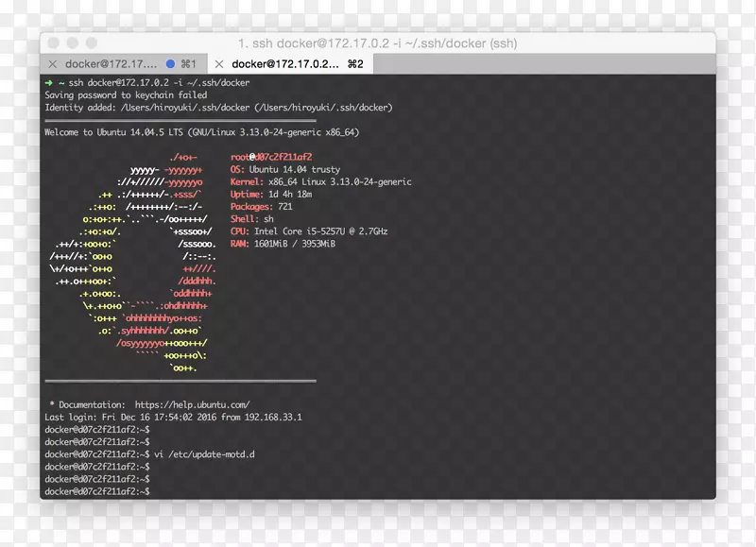Click the blue activity dot on first tab
This screenshot has height=547, width=756.
170,64
